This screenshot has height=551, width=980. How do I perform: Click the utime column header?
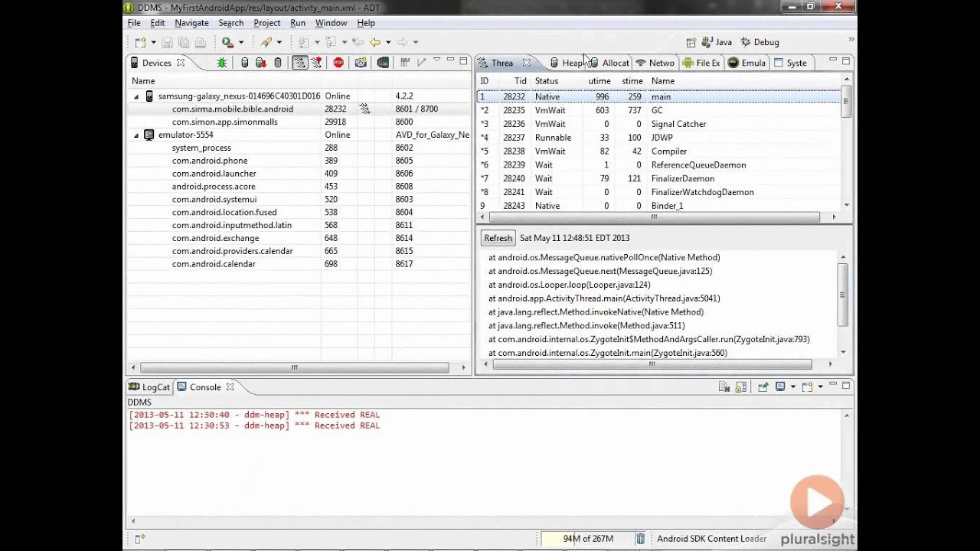click(599, 81)
